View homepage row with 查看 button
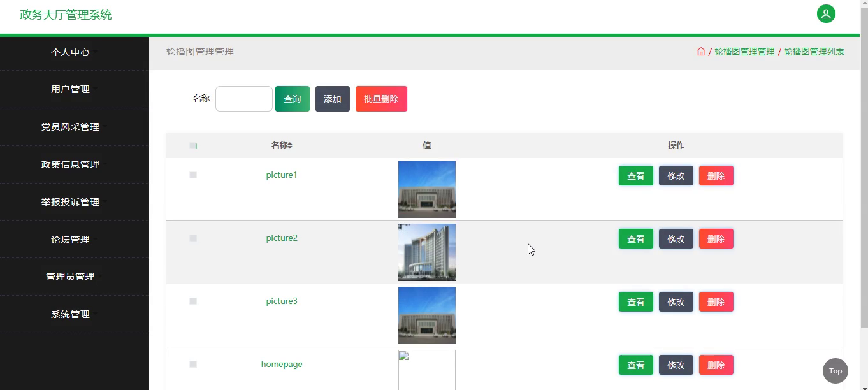 point(636,365)
